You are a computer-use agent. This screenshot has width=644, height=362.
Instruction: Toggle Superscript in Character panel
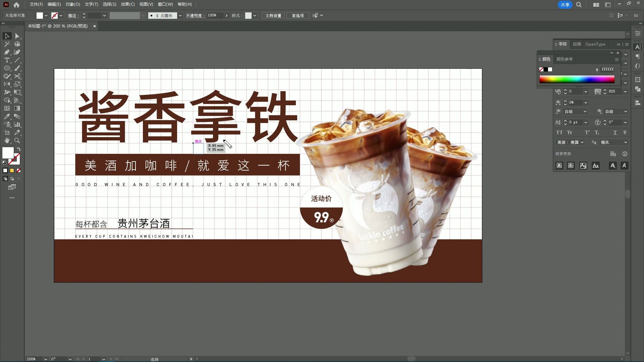coord(587,132)
